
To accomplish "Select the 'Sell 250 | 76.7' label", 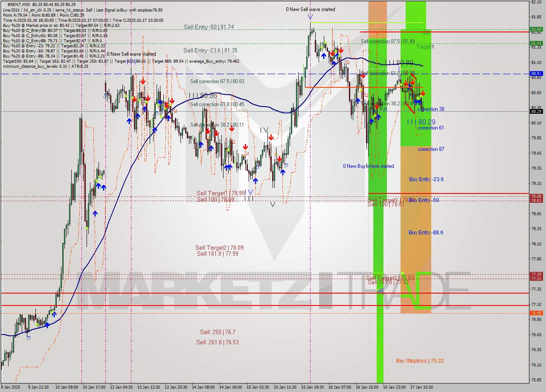I will (x=218, y=332).
